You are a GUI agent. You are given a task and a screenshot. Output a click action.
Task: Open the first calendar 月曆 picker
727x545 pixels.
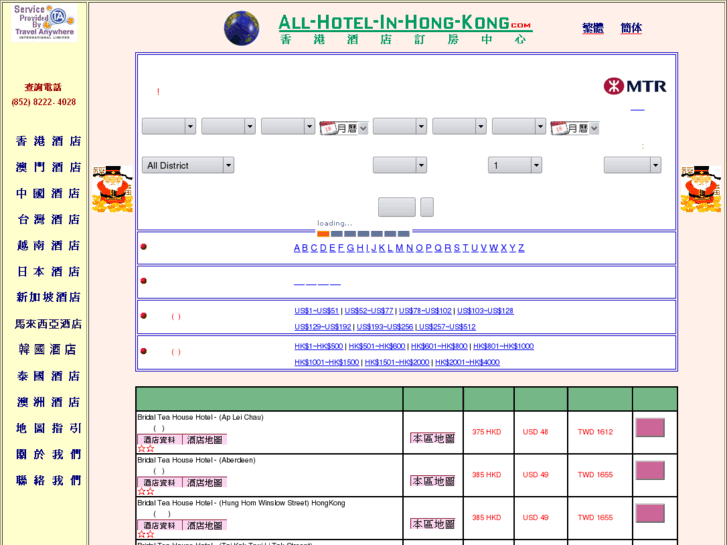[344, 128]
